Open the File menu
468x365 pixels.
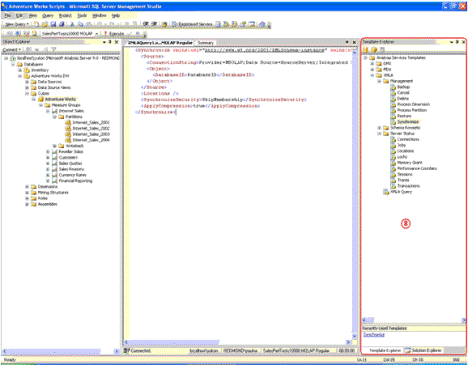[x=7, y=15]
